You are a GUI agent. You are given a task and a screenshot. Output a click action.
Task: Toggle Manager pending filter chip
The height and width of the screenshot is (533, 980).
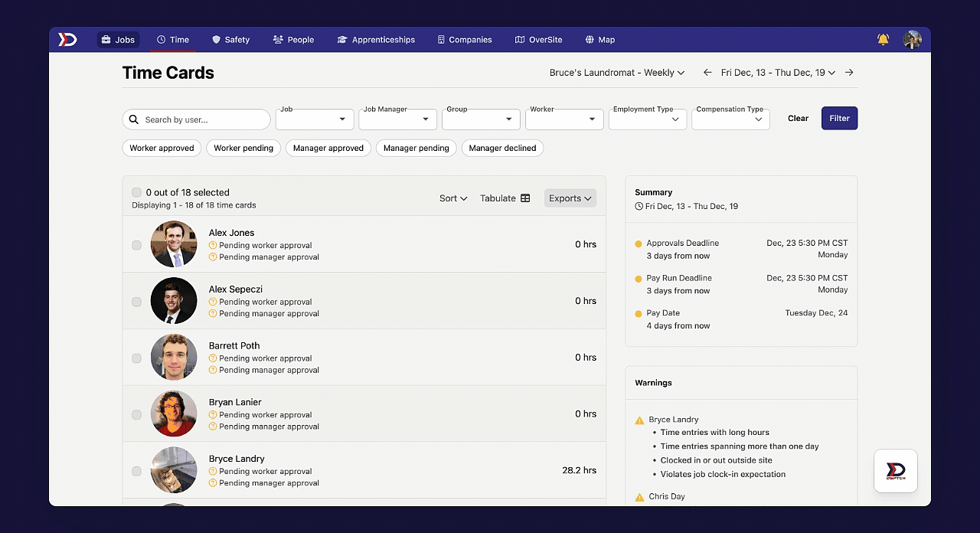click(x=416, y=148)
